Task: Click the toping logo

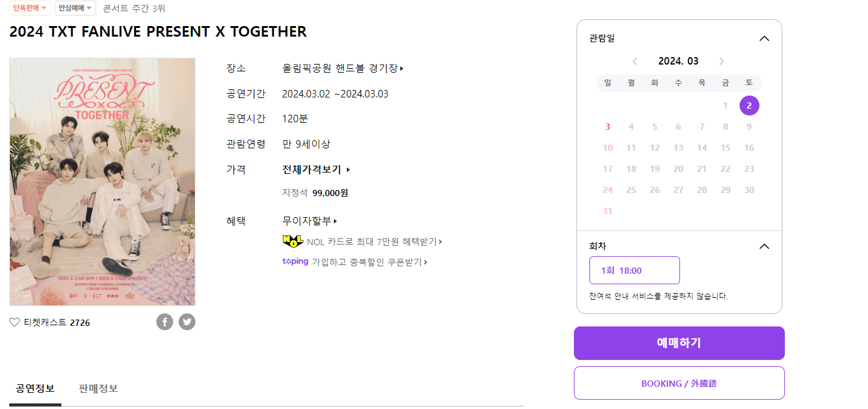Action: [x=295, y=261]
